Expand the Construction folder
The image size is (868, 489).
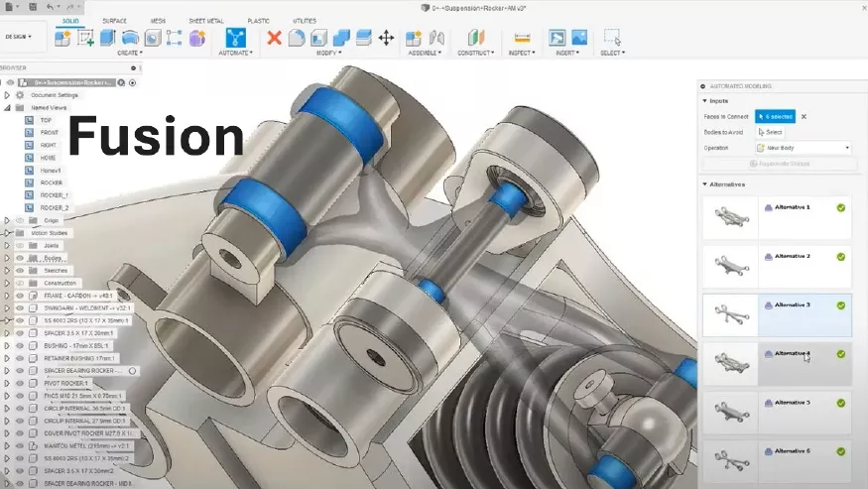7,283
